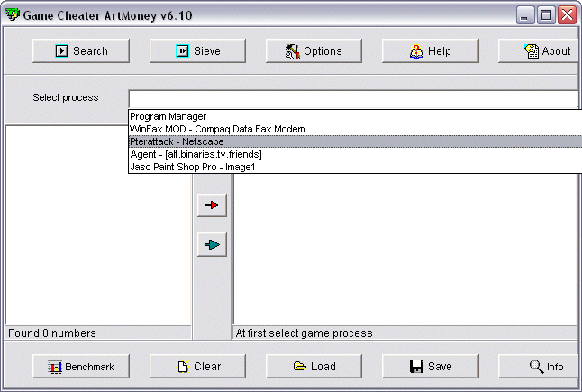Open the Help button
The width and height of the screenshot is (582, 392).
430,51
